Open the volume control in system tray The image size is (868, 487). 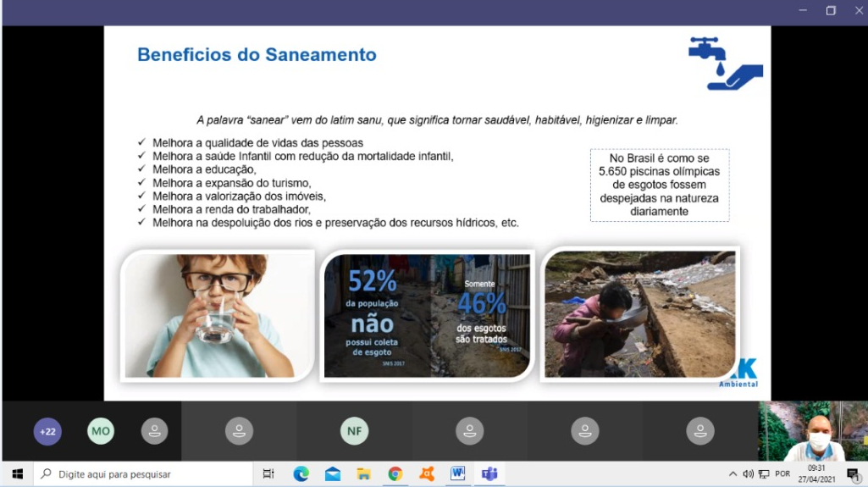748,474
